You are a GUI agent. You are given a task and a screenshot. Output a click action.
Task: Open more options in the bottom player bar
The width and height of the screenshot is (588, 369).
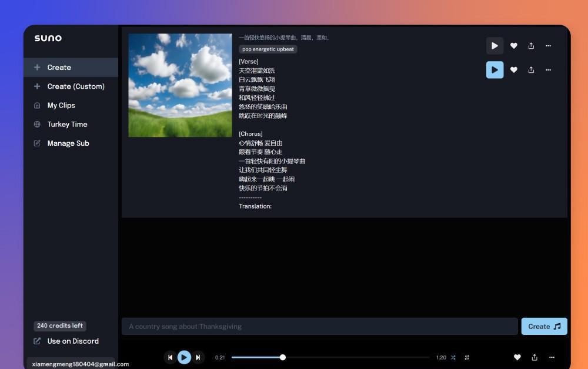point(552,357)
